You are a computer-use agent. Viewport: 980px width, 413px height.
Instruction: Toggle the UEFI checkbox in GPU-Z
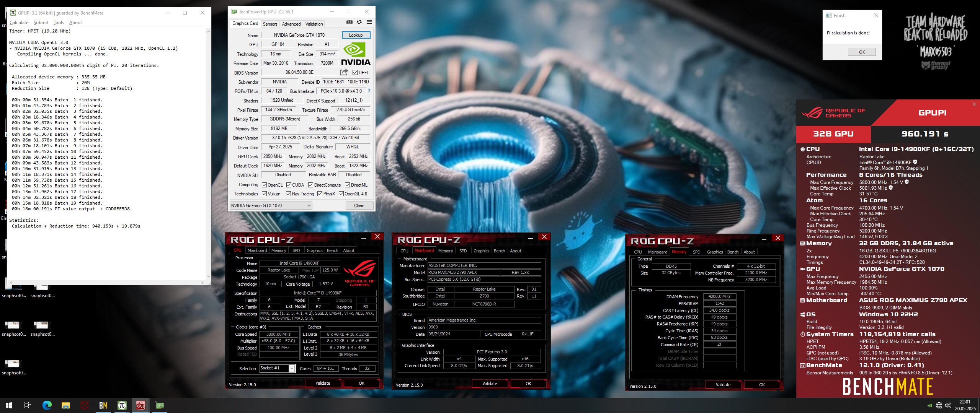point(355,73)
